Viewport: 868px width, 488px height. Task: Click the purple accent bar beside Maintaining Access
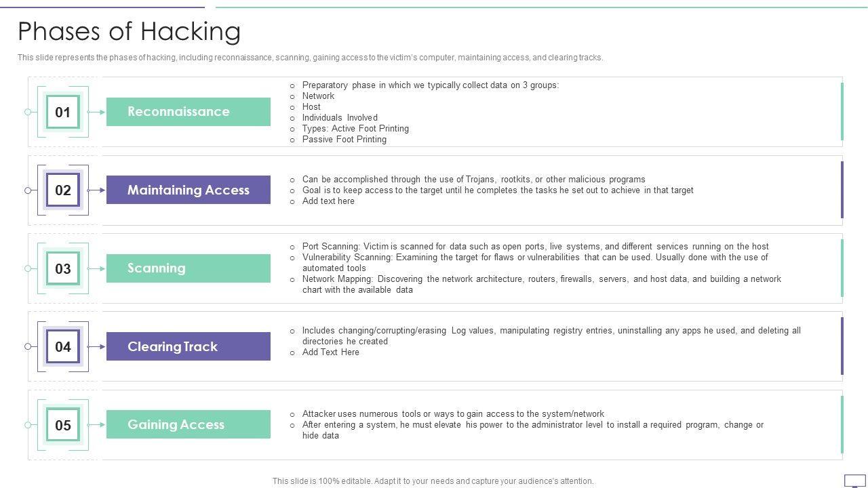pyautogui.click(x=842, y=190)
